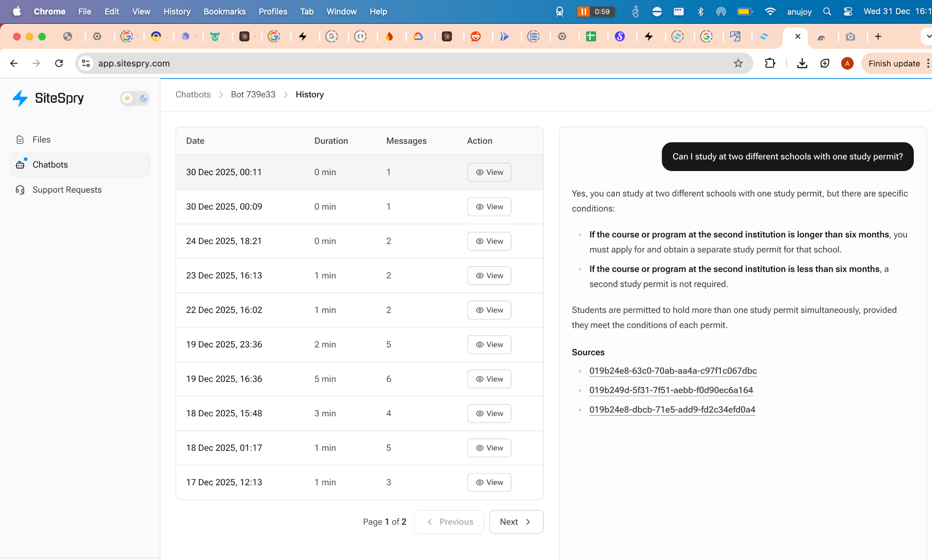Open source 019b249d-5f31-7f51-aebb-f0d90ec6a164

click(x=671, y=390)
